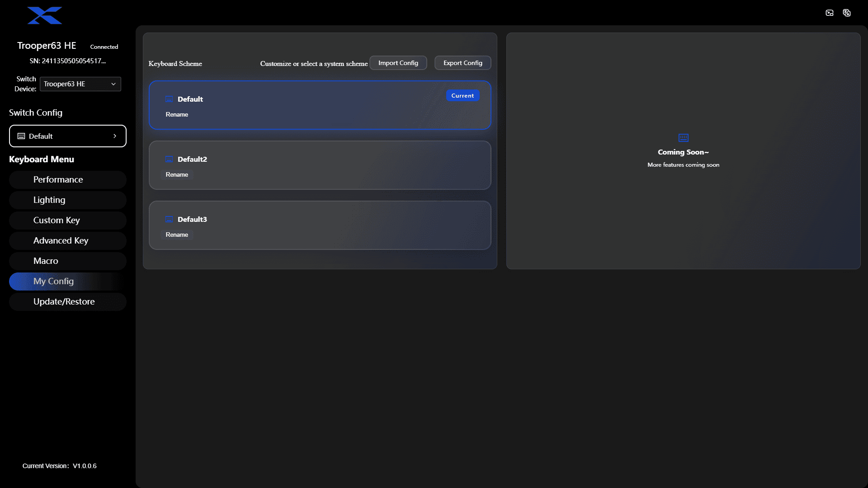868x488 pixels.
Task: Go to the Lighting menu
Action: click(68, 200)
